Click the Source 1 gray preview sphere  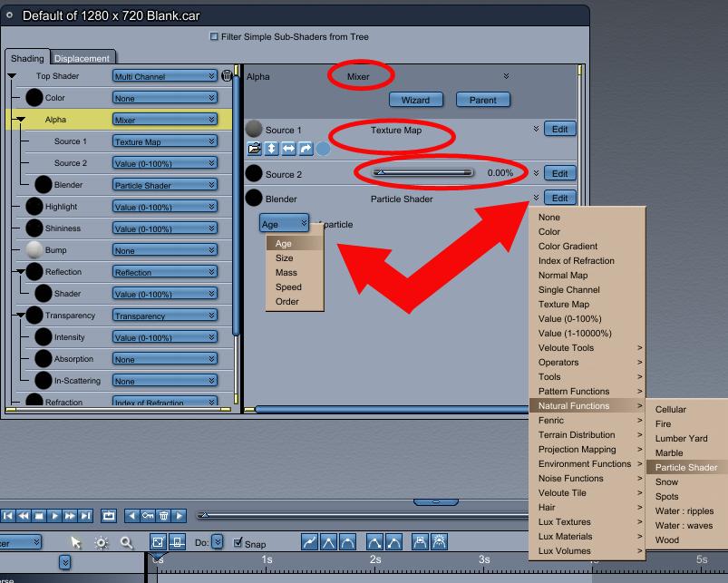(254, 129)
